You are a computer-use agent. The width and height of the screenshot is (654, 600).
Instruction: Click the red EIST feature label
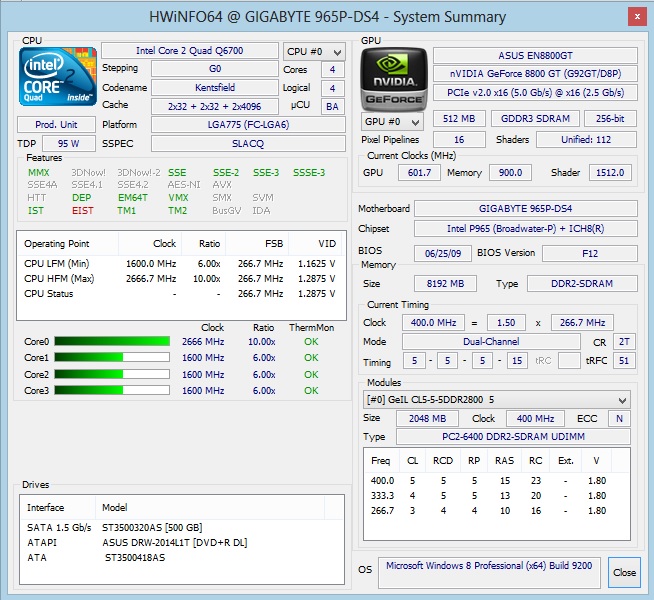(83, 211)
